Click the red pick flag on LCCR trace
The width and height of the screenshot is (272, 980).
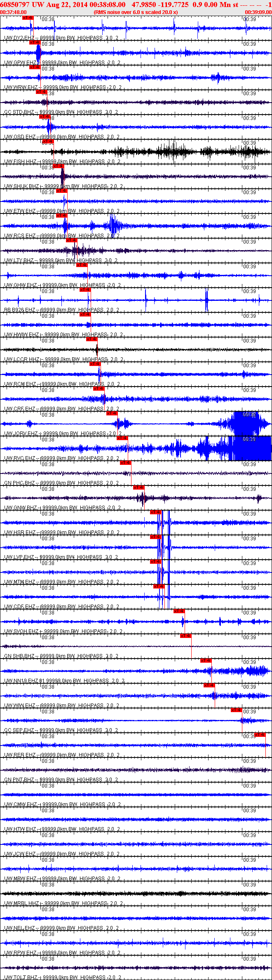pos(92,339)
